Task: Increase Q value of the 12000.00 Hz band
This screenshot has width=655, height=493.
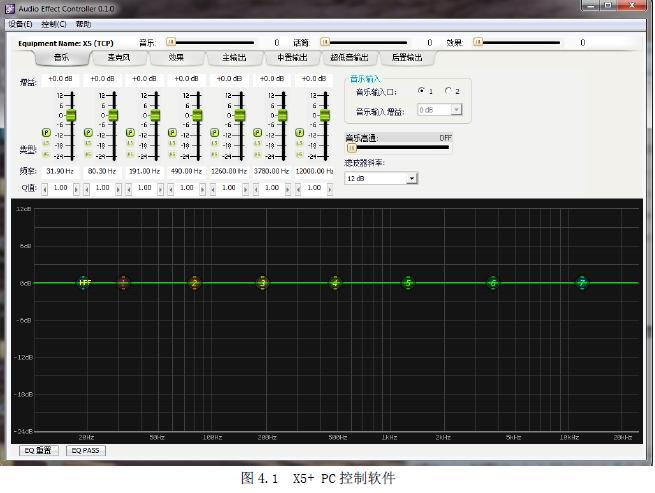Action: point(330,189)
